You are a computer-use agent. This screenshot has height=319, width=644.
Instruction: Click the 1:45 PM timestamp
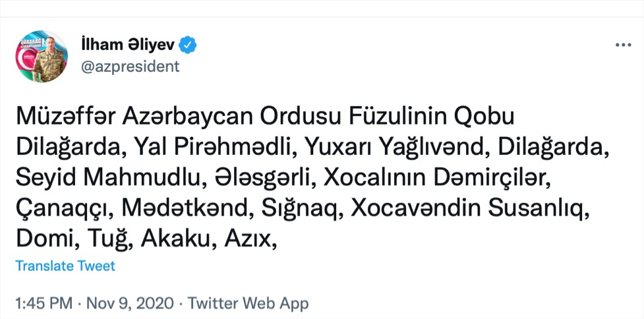[x=42, y=304]
